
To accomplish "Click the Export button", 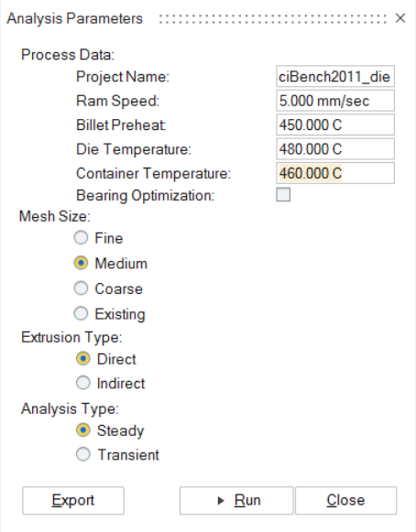I will [x=73, y=501].
